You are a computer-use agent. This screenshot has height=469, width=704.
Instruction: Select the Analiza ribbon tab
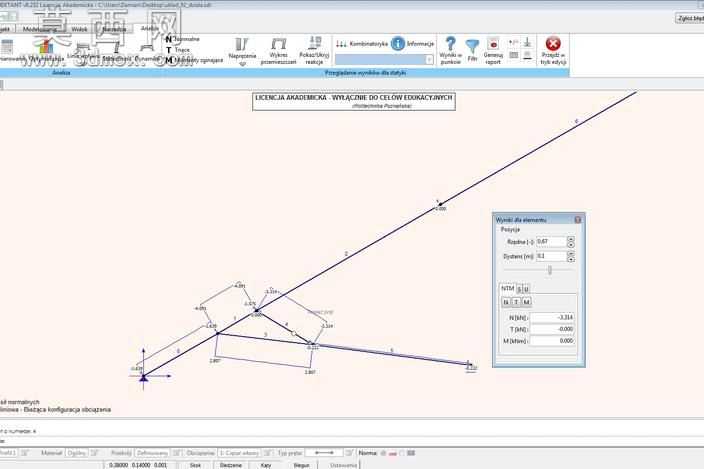tap(149, 28)
